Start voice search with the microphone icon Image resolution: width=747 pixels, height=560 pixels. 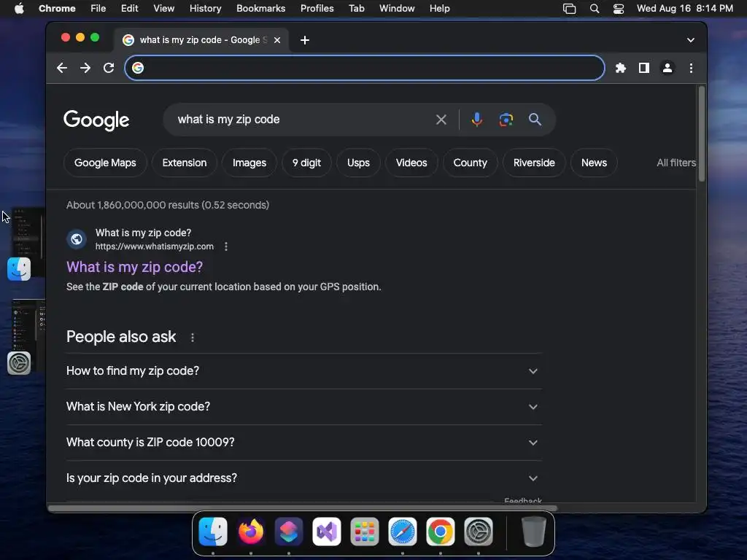(x=476, y=120)
